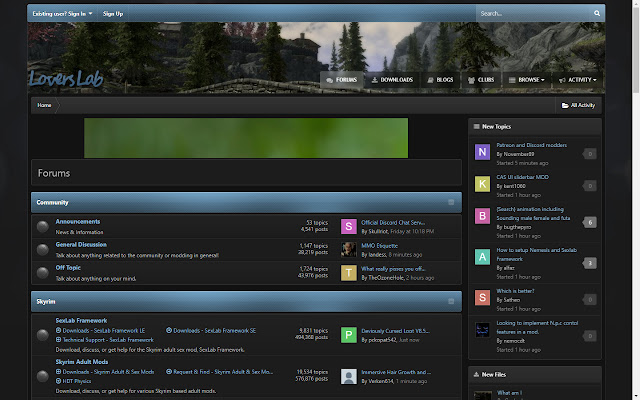Open Verken614's default avatar

(x=349, y=376)
